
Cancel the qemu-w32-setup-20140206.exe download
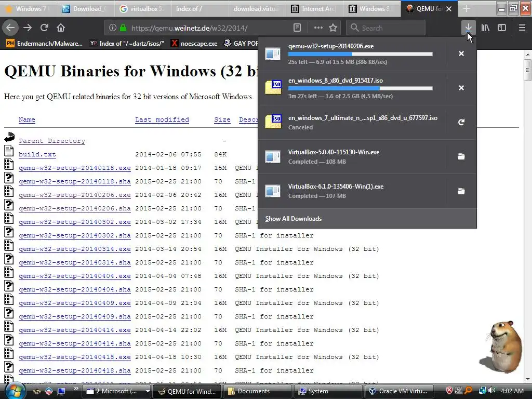point(461,54)
